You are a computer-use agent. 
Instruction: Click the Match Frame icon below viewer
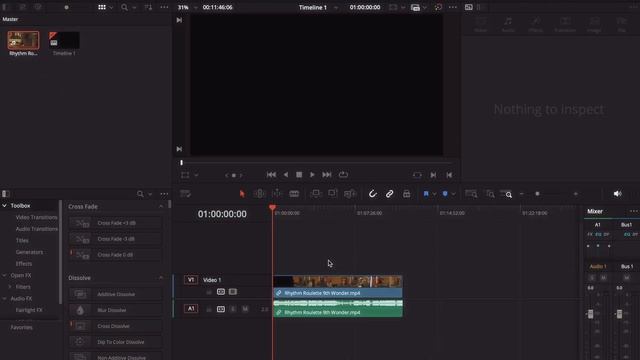click(x=417, y=175)
